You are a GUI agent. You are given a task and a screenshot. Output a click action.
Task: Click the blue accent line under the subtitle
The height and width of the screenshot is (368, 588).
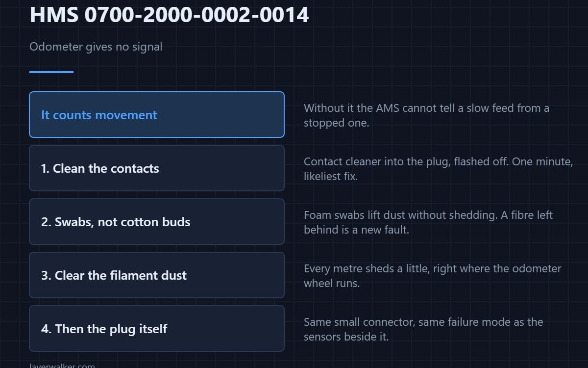pyautogui.click(x=51, y=72)
